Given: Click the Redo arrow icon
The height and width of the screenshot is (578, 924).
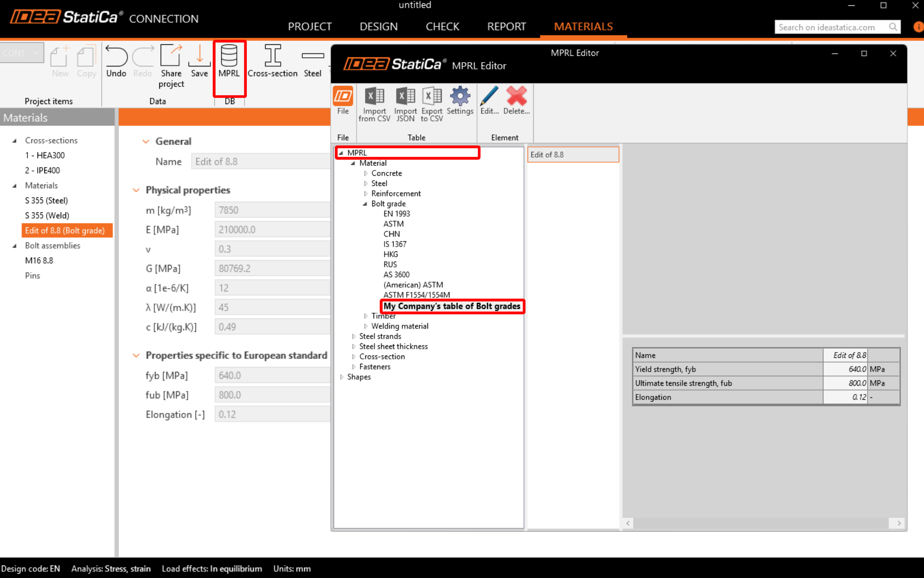Looking at the screenshot, I should tap(142, 56).
